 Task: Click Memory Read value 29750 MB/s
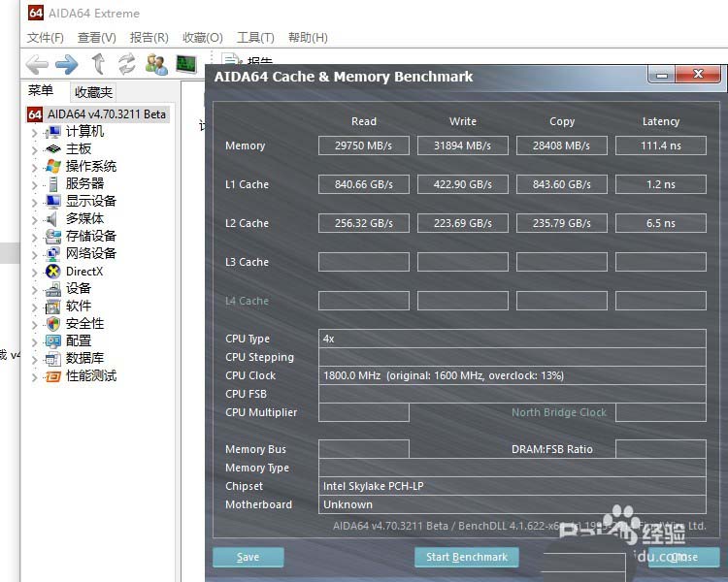click(364, 145)
